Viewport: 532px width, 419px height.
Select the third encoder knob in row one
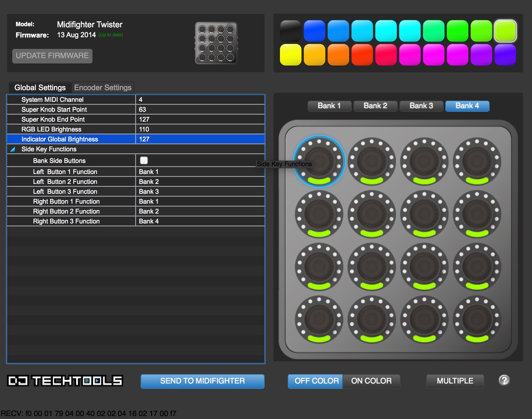pos(424,161)
